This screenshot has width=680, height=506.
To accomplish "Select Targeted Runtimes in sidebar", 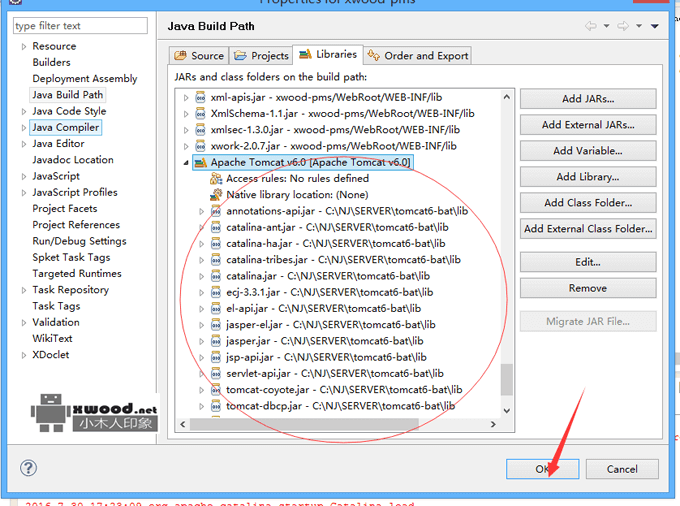I will point(77,274).
